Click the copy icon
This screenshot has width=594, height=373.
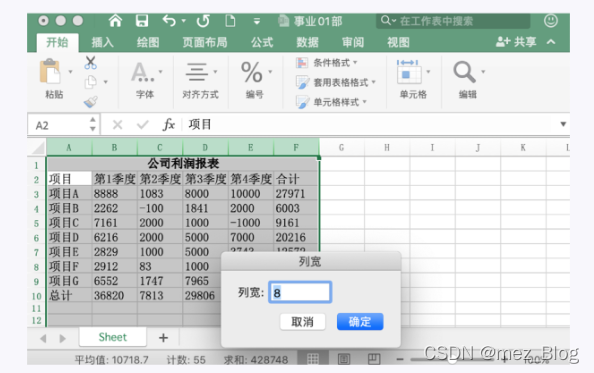[91, 82]
